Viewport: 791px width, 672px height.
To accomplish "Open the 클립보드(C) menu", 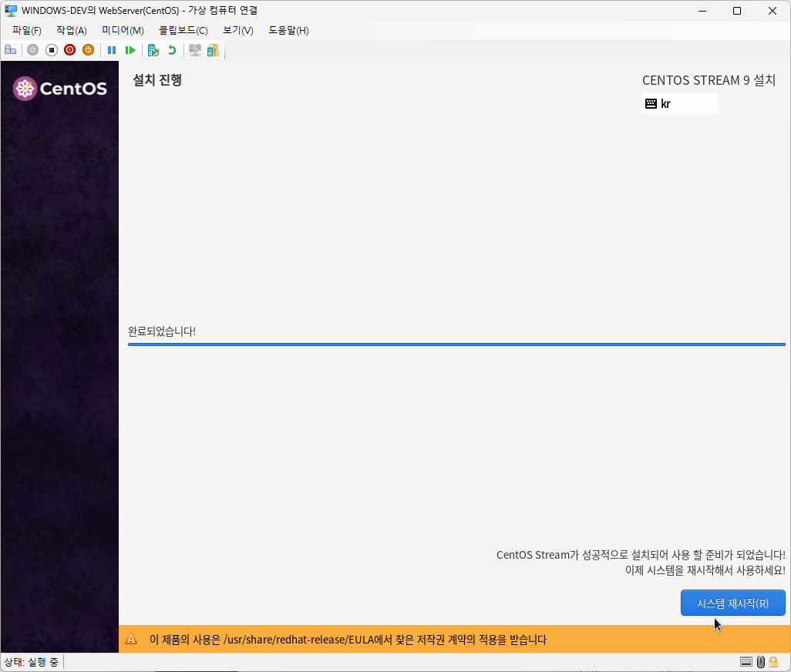I will [184, 30].
